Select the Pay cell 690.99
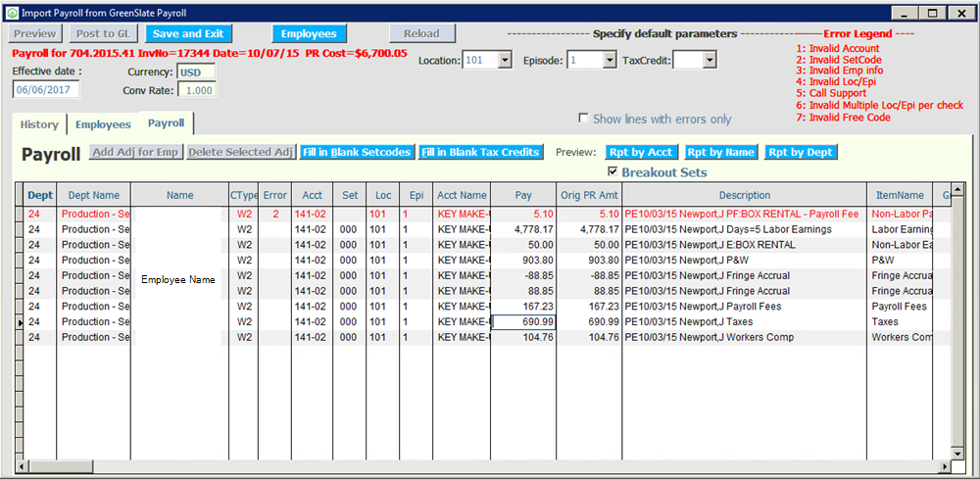Viewport: 980px width, 480px height. 523,322
